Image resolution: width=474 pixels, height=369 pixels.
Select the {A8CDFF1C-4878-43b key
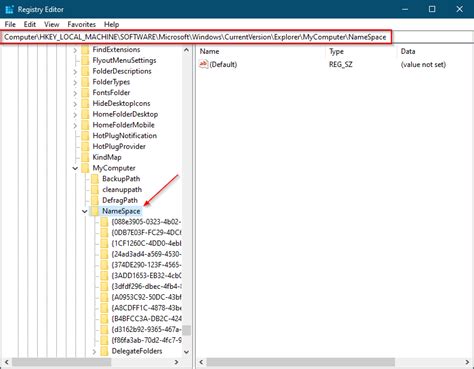[146, 308]
